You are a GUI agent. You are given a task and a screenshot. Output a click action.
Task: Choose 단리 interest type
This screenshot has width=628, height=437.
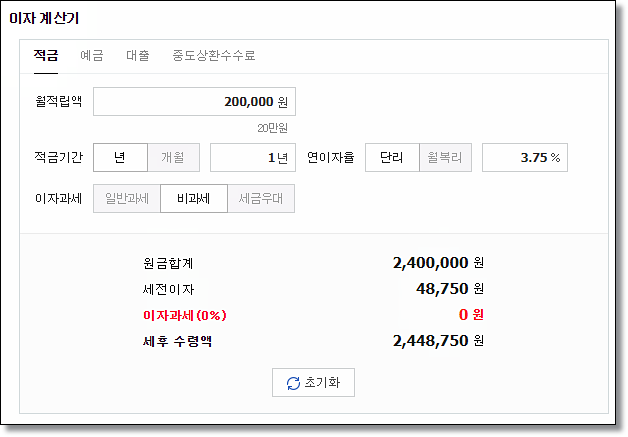(392, 157)
